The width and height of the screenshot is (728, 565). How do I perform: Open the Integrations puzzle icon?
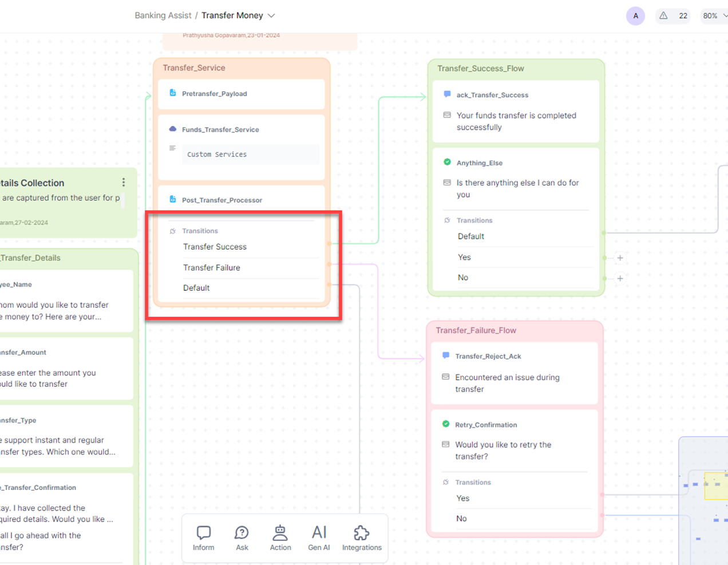click(362, 538)
